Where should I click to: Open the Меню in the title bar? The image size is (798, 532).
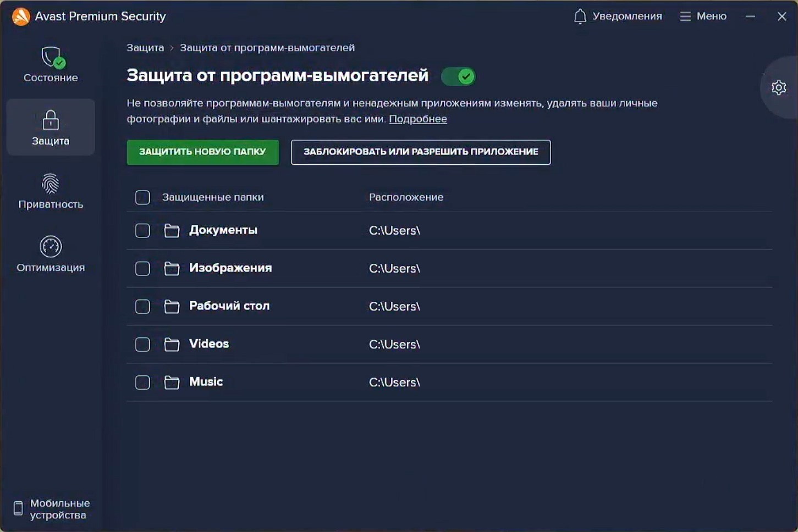tap(704, 16)
